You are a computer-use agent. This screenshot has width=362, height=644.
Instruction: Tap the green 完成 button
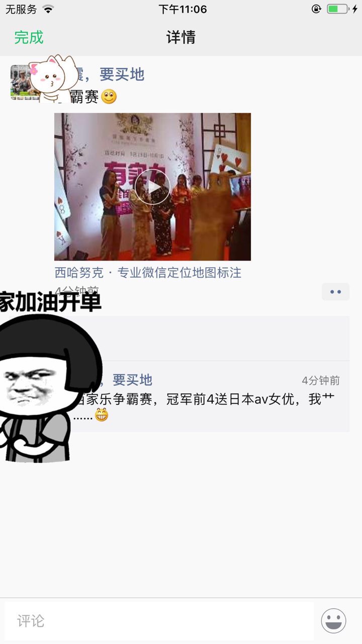point(29,37)
